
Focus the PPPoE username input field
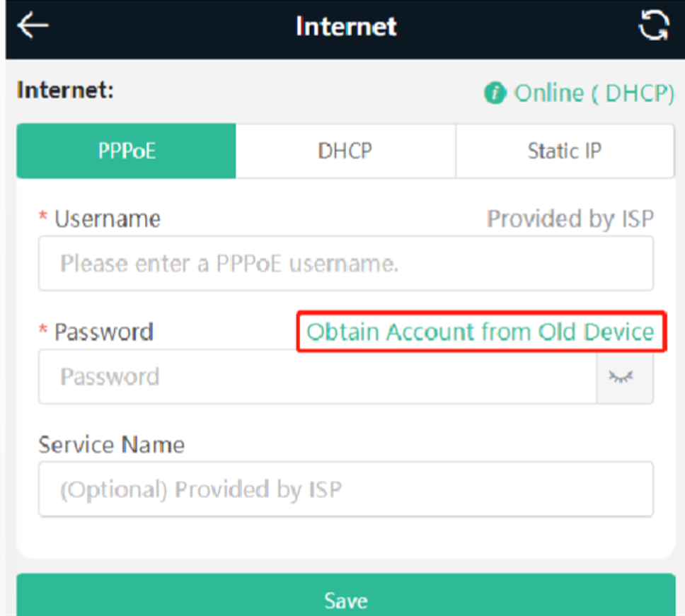tap(346, 263)
